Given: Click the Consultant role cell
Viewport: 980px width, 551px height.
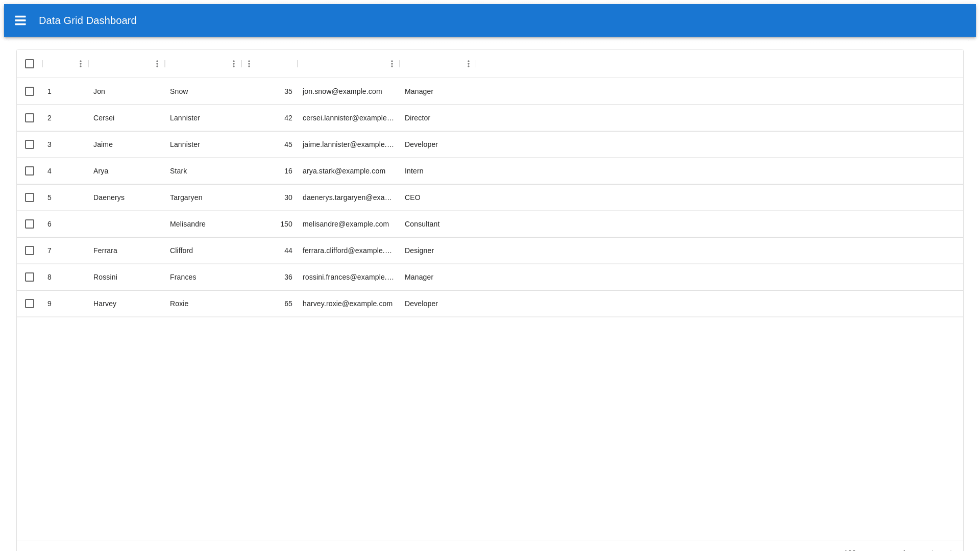Looking at the screenshot, I should pyautogui.click(x=422, y=224).
